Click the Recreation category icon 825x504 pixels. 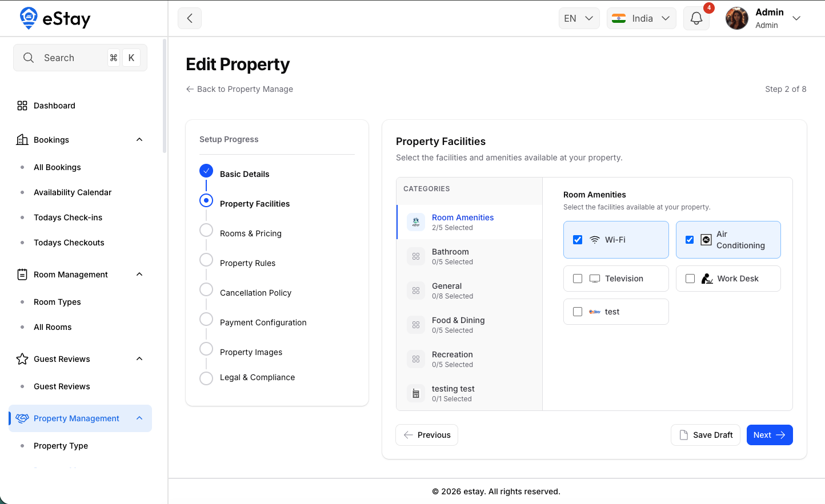click(416, 359)
